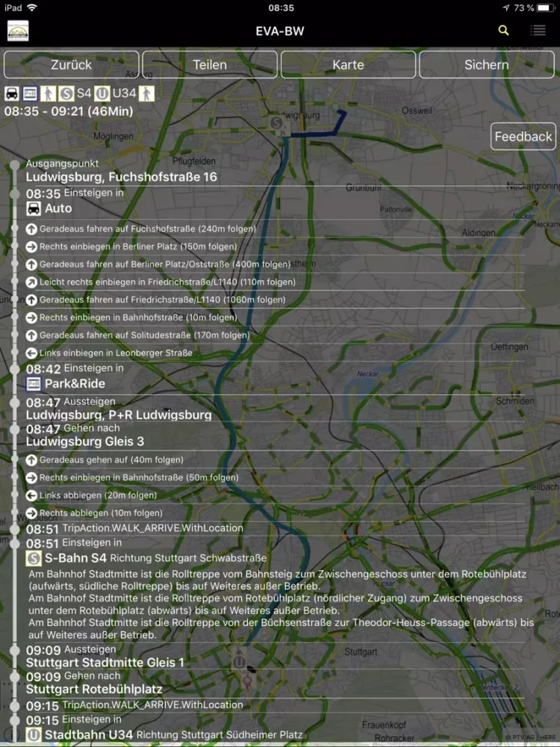Select 'Geradeaus fahren auf Solitudestraße' instruction
This screenshot has width=560, height=747.
click(144, 335)
